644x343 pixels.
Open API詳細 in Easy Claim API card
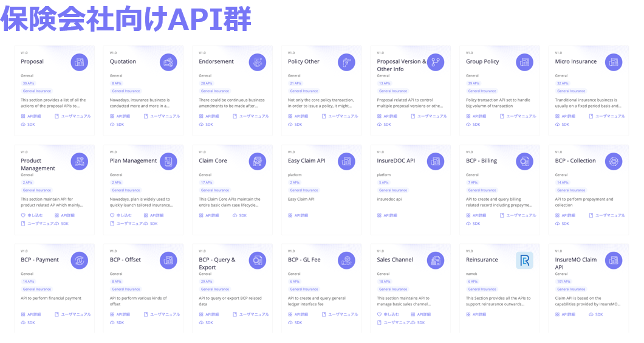(298, 215)
